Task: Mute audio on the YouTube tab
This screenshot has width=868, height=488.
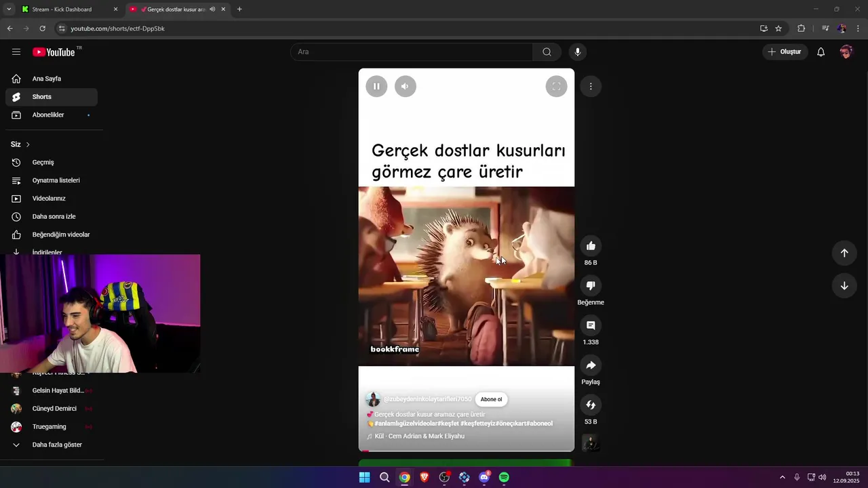Action: pyautogui.click(x=212, y=9)
